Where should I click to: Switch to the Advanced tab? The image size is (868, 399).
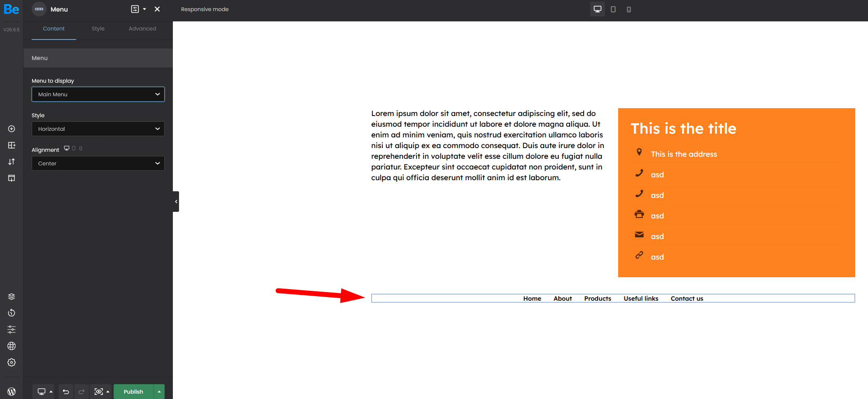142,29
